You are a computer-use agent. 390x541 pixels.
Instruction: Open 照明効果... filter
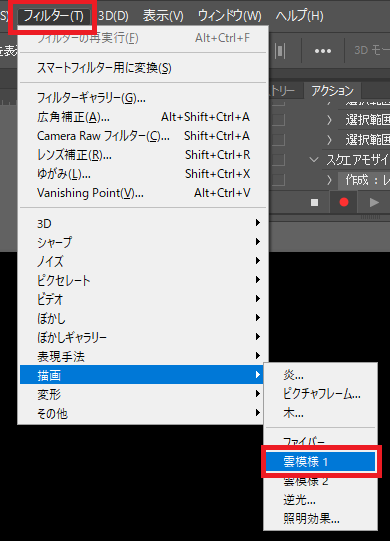pos(321,519)
